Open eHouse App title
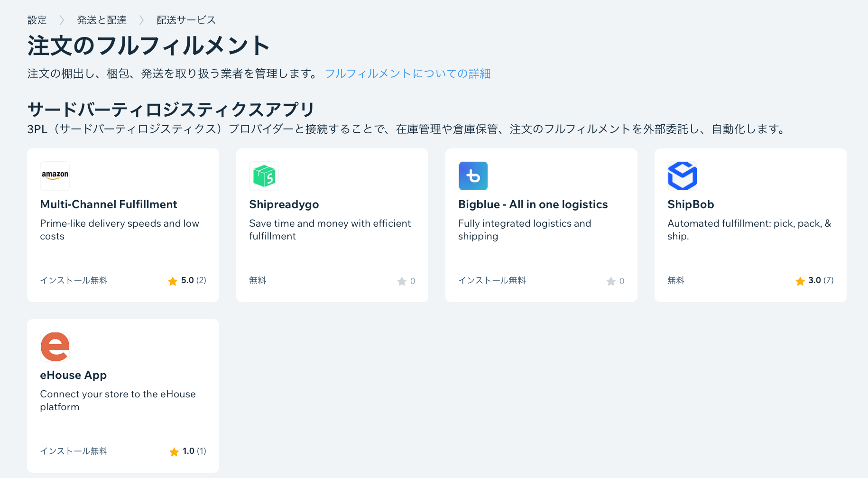Image resolution: width=868 pixels, height=478 pixels. tap(74, 375)
